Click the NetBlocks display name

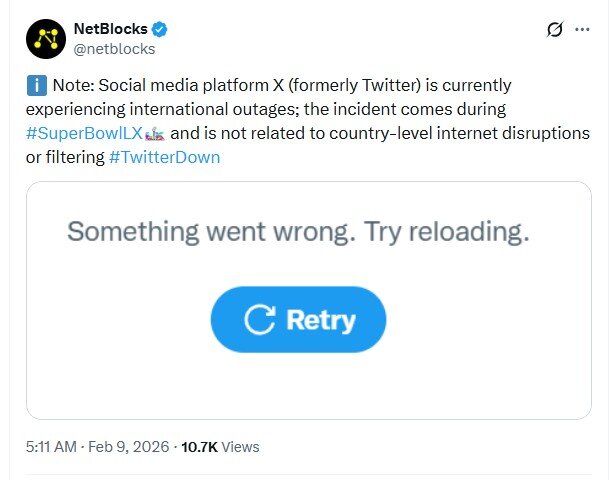click(108, 28)
